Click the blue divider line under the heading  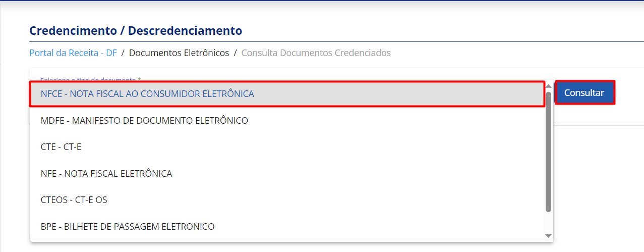[x=333, y=42]
